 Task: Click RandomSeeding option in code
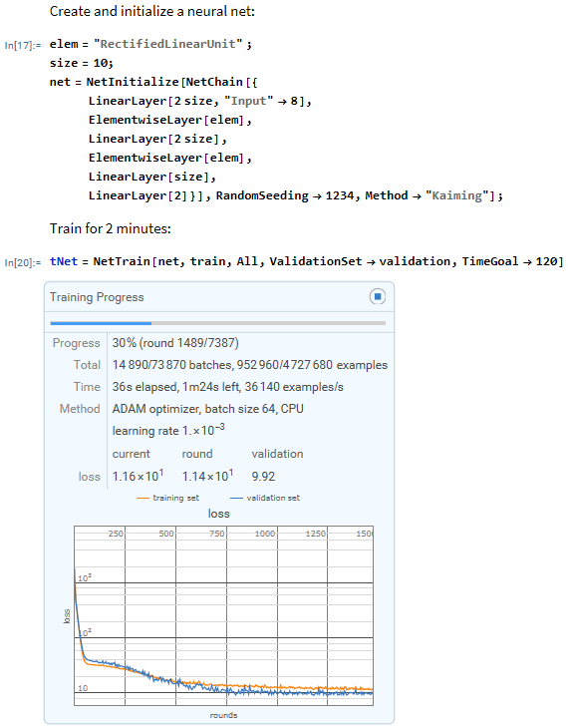(262, 195)
